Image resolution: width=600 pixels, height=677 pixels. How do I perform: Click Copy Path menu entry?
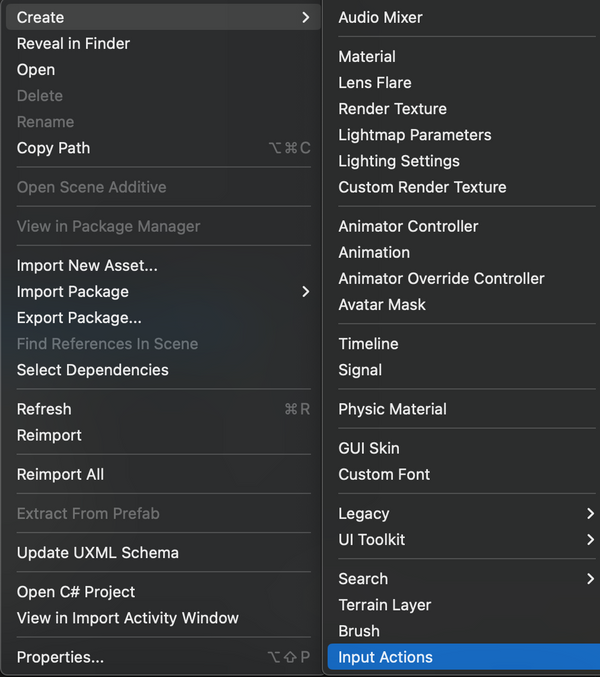53,148
